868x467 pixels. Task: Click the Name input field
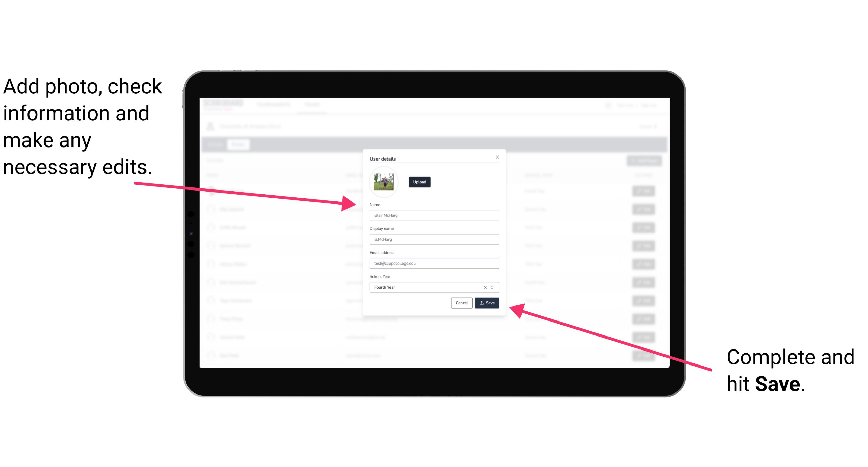433,215
